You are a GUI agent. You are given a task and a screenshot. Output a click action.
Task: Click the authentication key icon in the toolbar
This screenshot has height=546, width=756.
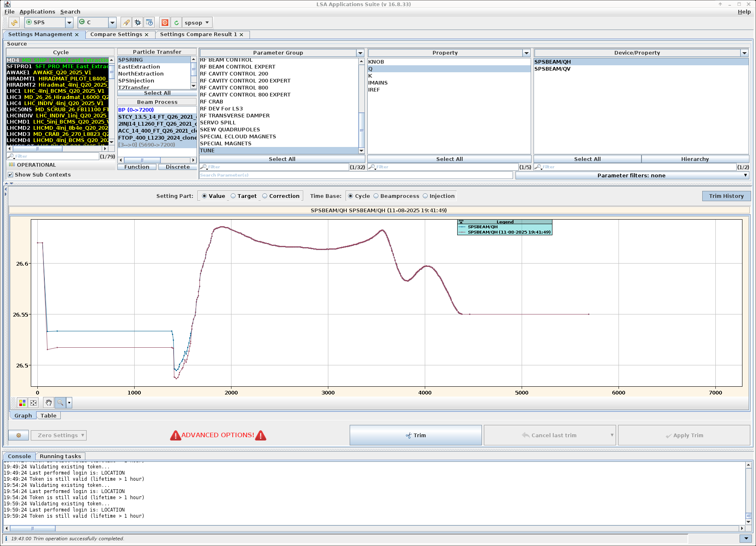click(x=126, y=23)
